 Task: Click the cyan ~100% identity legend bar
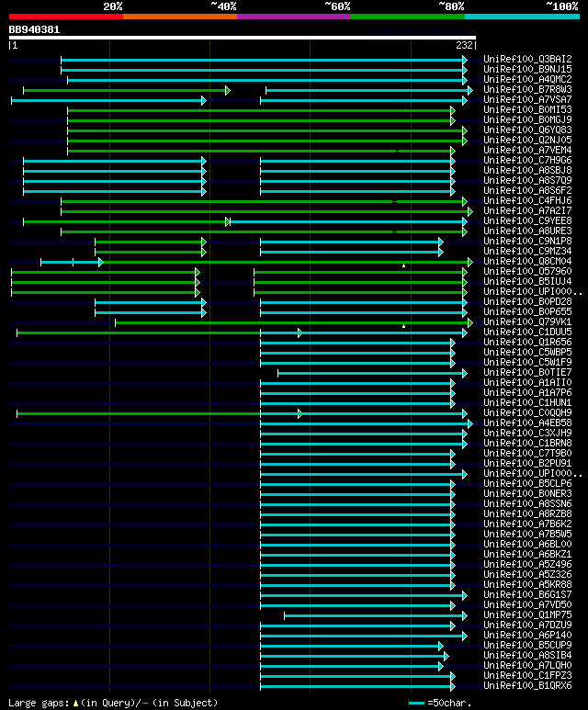(523, 17)
